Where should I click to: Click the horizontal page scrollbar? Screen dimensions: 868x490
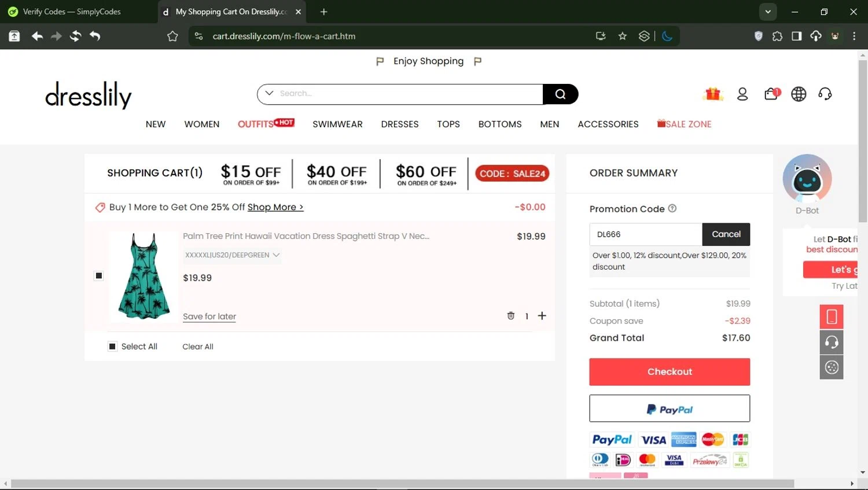[402, 484]
